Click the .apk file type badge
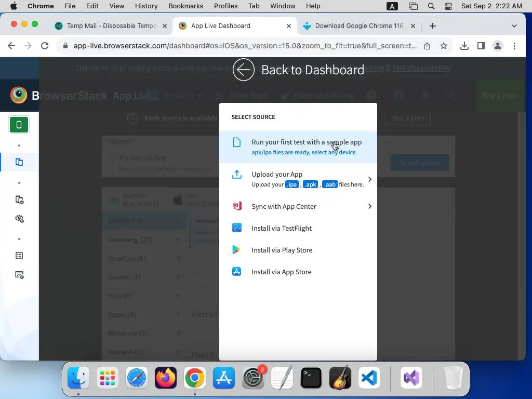 [310, 184]
